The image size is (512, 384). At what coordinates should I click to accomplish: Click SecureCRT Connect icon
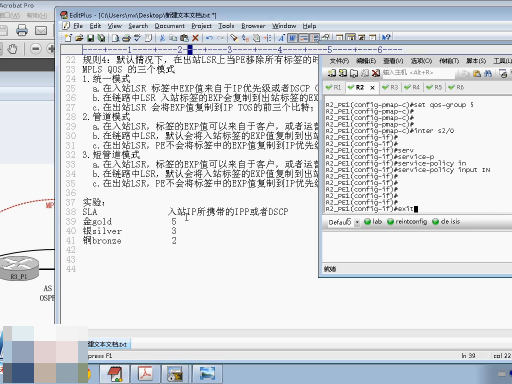pos(332,73)
